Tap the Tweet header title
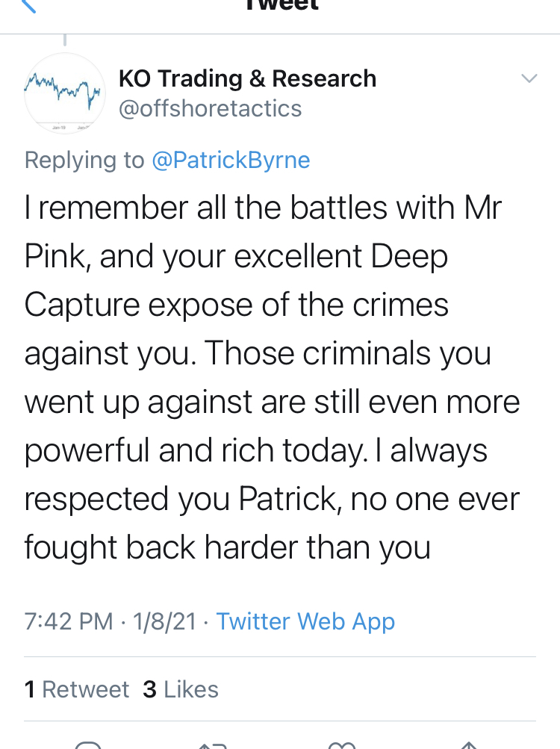 (x=281, y=6)
